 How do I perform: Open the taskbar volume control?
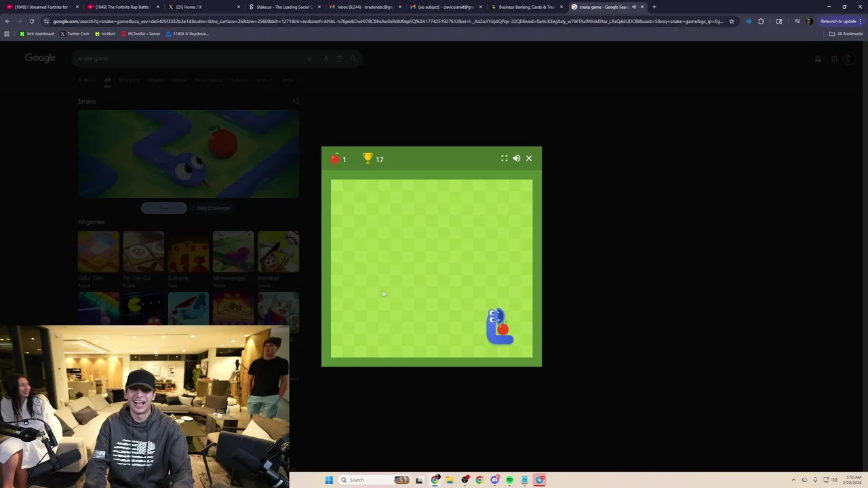pos(834,480)
